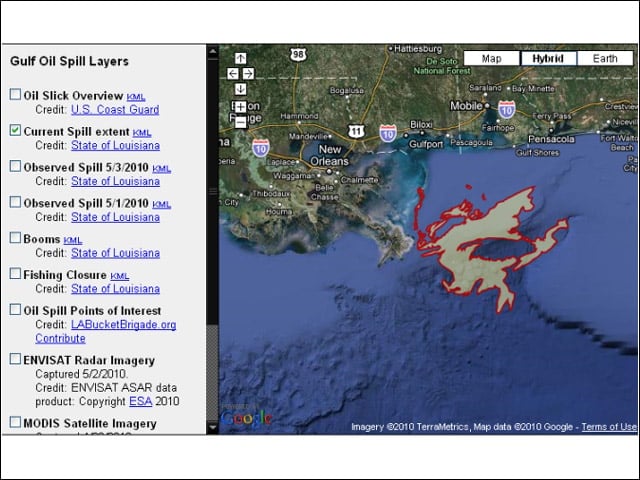Viewport: 640px width, 480px height.
Task: Open the U.S. Coast Guard credit link
Action: [115, 109]
